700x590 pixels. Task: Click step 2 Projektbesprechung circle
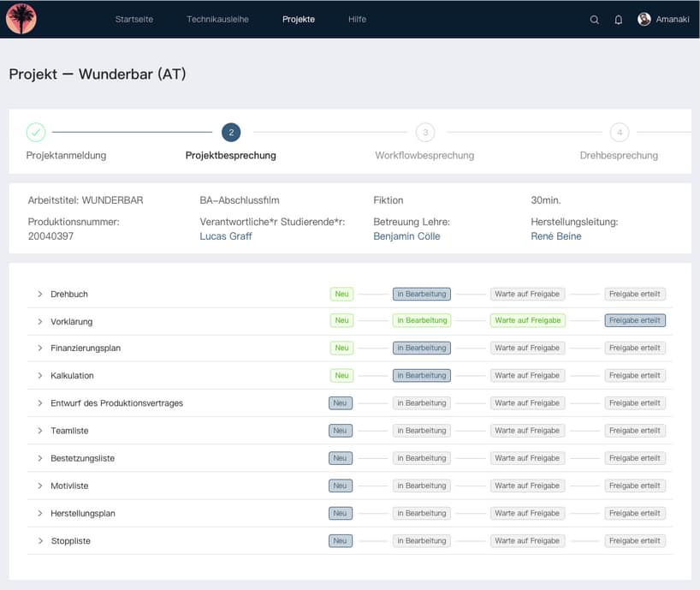(230, 132)
